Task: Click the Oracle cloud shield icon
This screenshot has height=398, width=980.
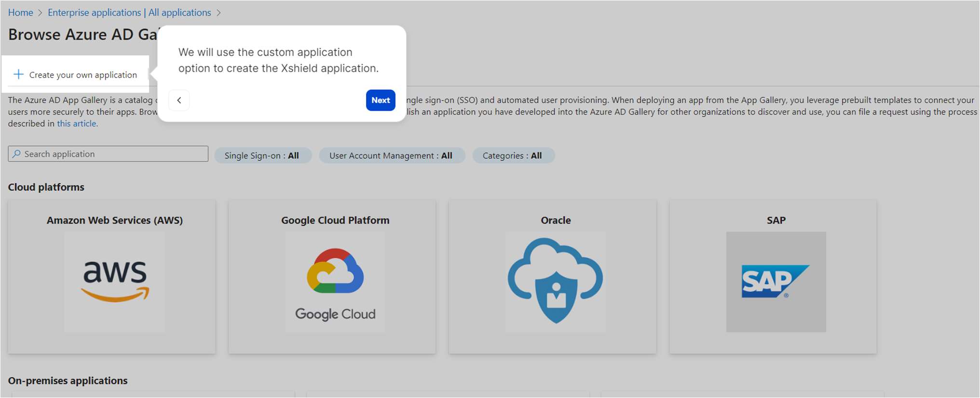Action: 556,282
